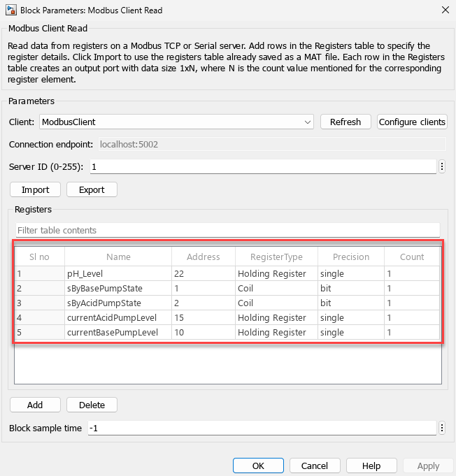Click the Block sample time field
This screenshot has width=456, height=476.
tap(262, 428)
